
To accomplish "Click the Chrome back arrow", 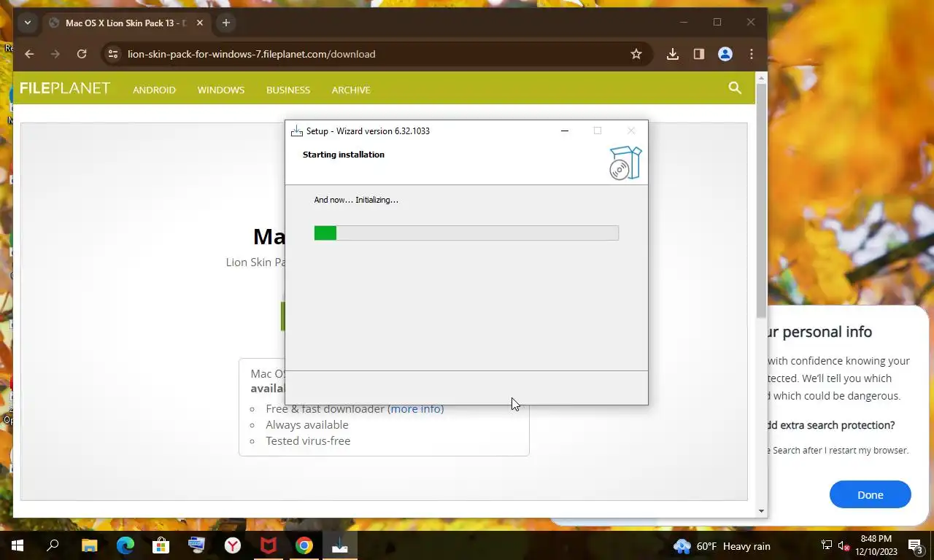I will (29, 54).
